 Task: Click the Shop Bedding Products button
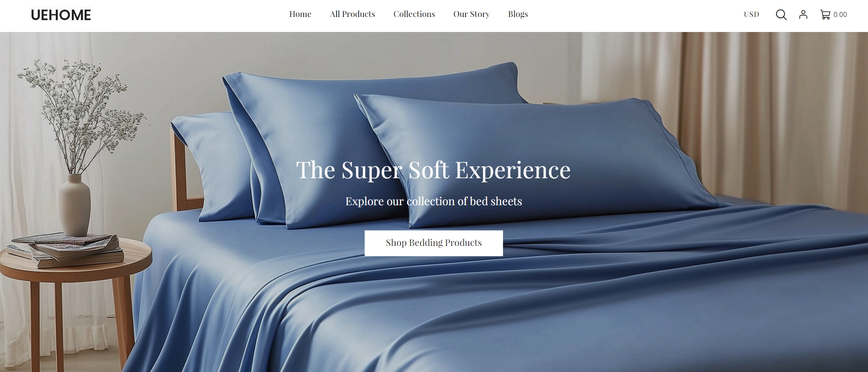[x=434, y=243]
